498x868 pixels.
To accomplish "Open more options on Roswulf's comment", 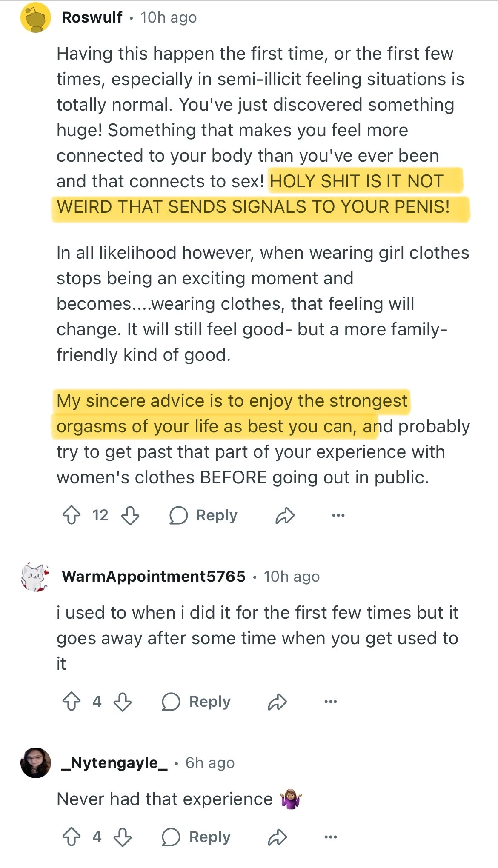I will tap(338, 515).
